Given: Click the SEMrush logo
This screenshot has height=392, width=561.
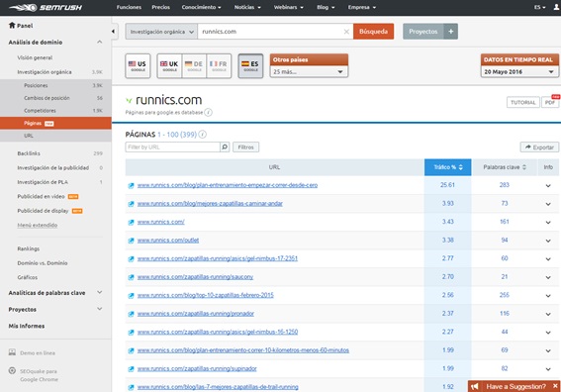Looking at the screenshot, I should [46, 7].
